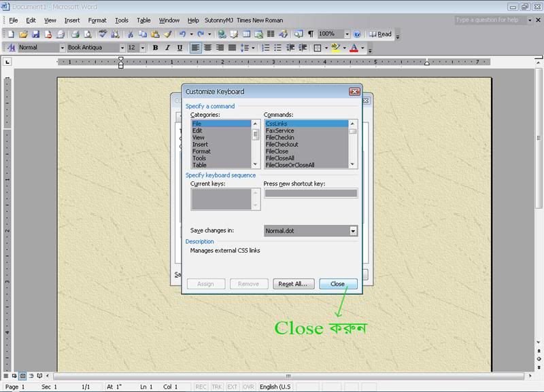Open the Book Antiqua font dropdown
The image size is (544, 392).
click(122, 48)
